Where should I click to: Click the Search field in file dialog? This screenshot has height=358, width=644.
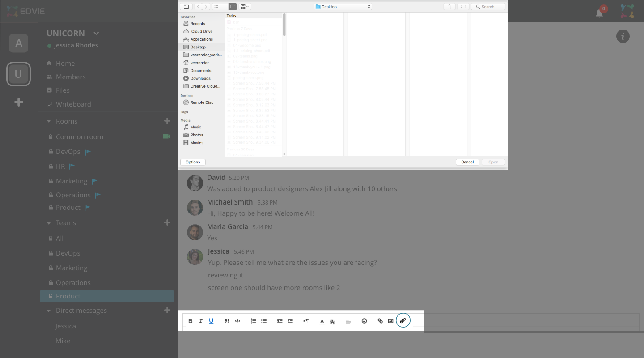click(488, 7)
